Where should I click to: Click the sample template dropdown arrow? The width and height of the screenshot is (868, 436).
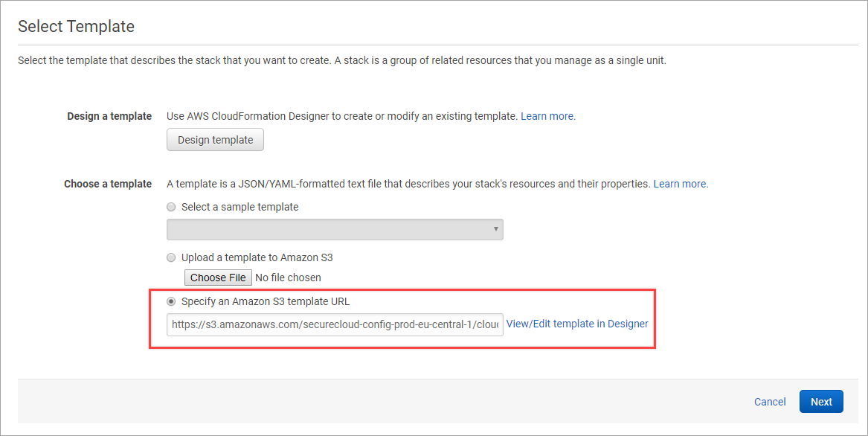click(495, 229)
